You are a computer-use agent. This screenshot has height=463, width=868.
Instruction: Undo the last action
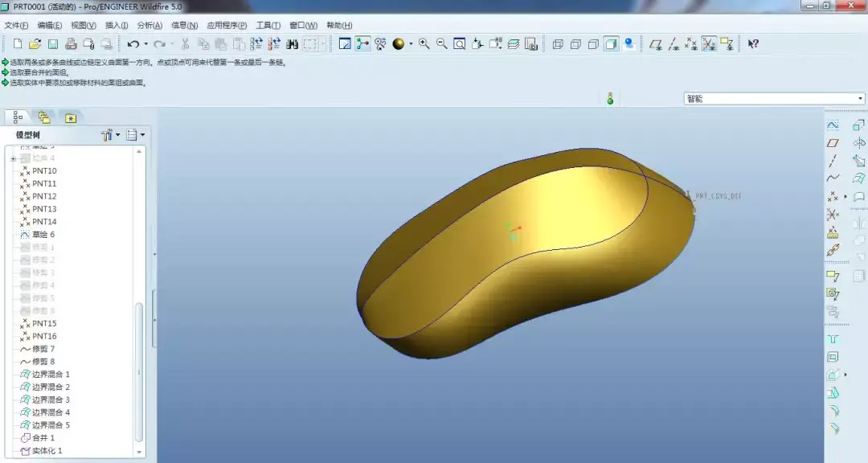click(133, 43)
